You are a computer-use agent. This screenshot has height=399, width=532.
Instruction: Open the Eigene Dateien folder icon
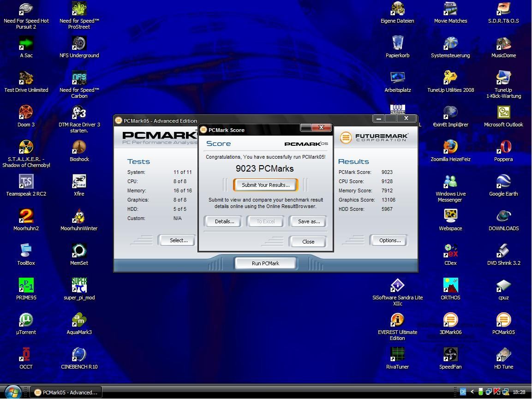point(398,9)
